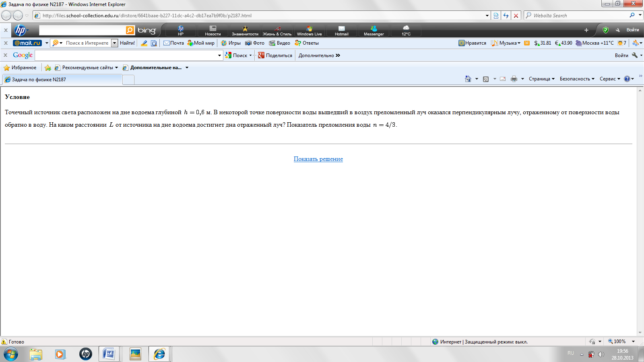Open the Сервис menu
The width and height of the screenshot is (644, 362).
(610, 79)
